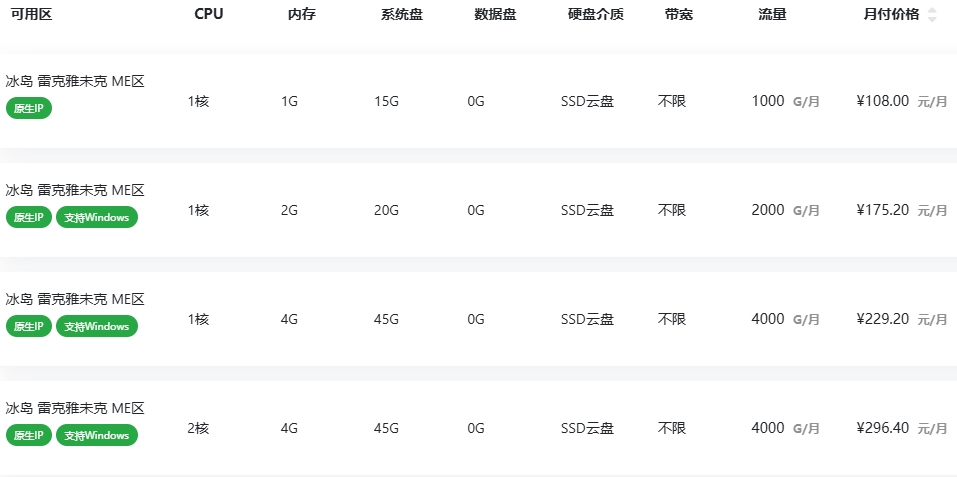Sort by 月付价格 using the sort arrows
The image size is (957, 477).
click(932, 15)
